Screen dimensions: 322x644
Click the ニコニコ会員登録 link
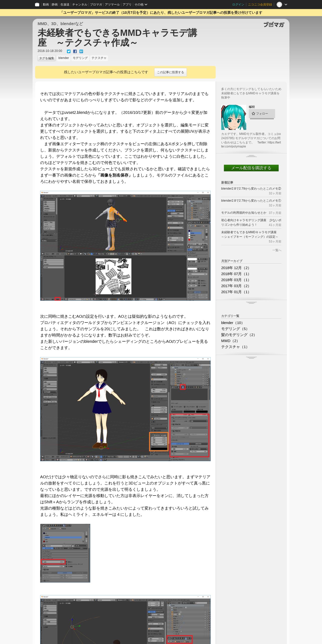(x=260, y=5)
